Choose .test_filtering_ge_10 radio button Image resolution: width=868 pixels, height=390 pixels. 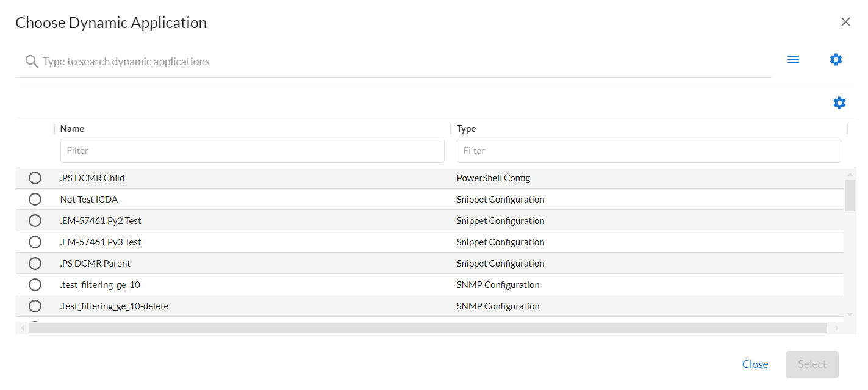[x=35, y=285]
